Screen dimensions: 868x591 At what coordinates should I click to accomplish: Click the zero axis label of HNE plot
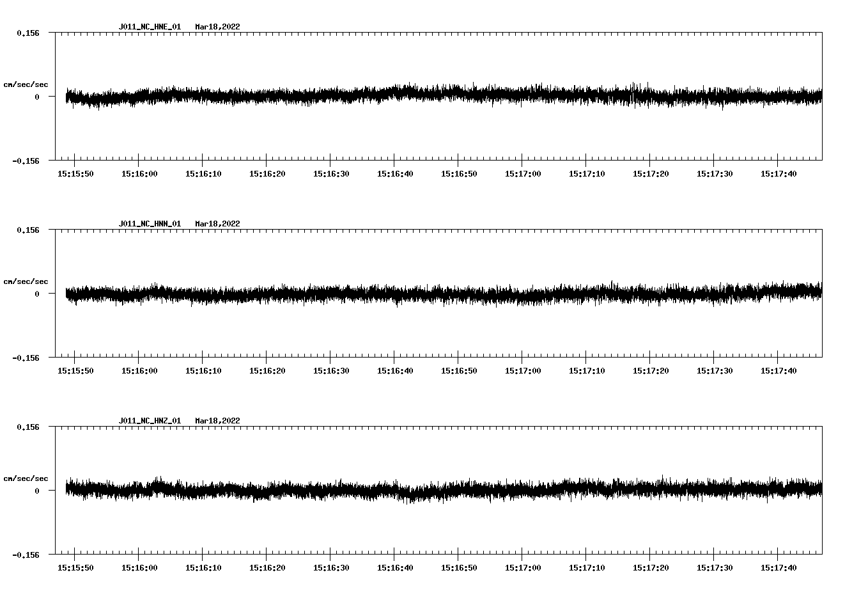click(x=37, y=97)
